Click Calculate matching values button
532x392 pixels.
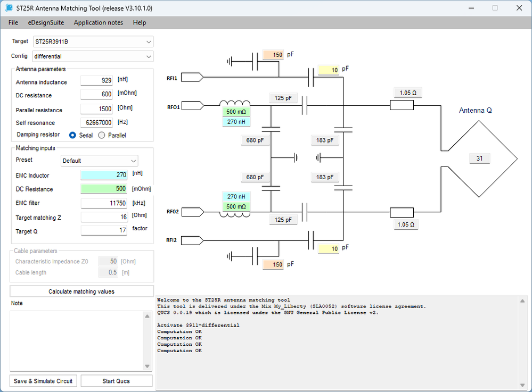pos(81,291)
